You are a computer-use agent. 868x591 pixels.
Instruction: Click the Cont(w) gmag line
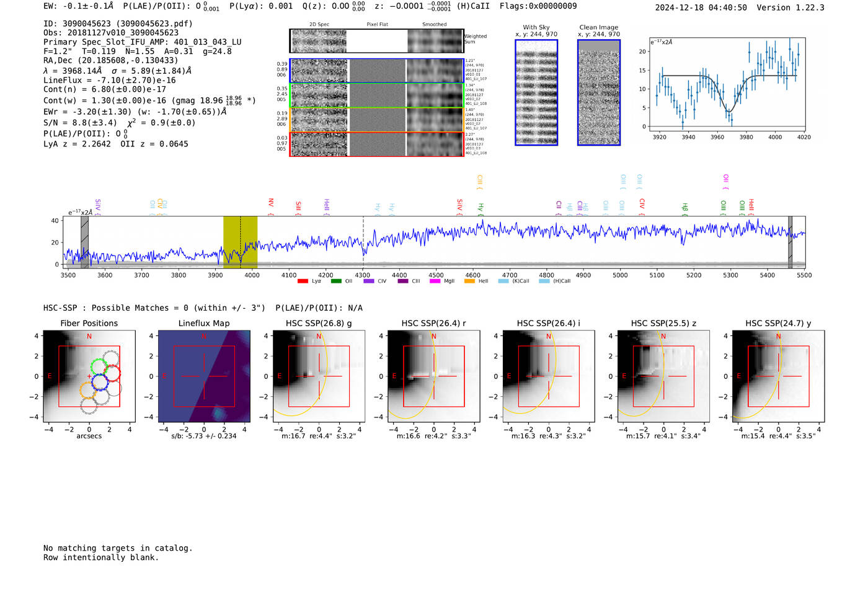click(149, 100)
